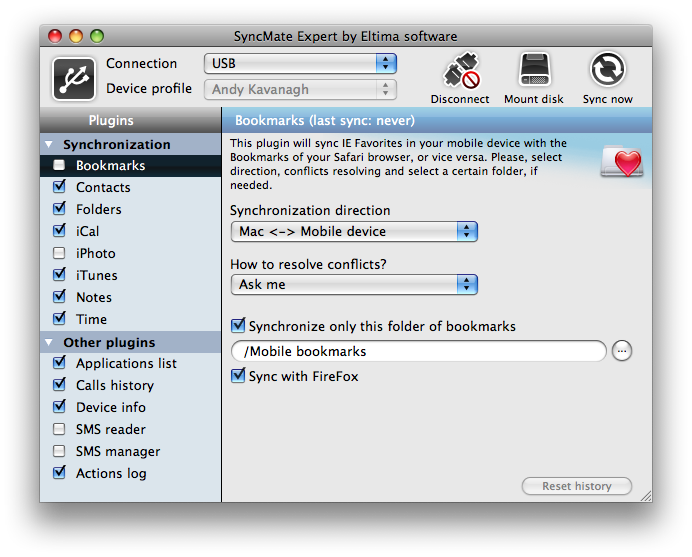Image resolution: width=692 pixels, height=557 pixels.
Task: Click the window resize grip corner
Action: tap(644, 494)
